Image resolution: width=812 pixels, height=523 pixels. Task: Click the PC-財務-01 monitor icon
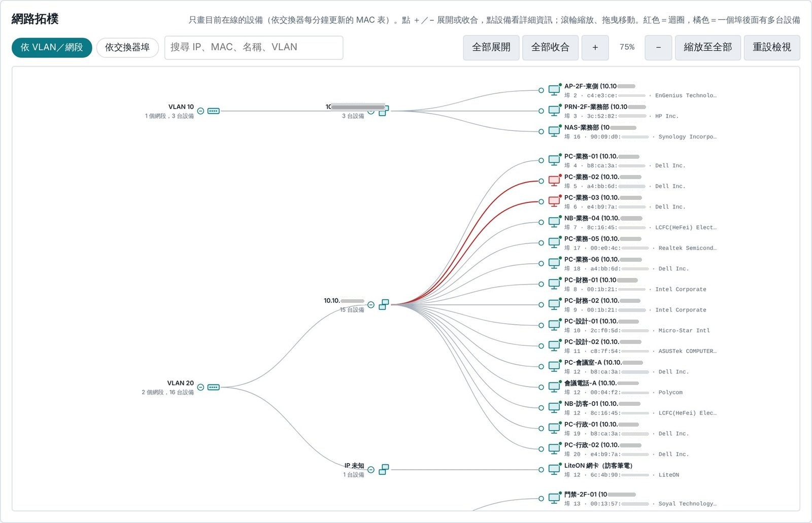pyautogui.click(x=554, y=284)
